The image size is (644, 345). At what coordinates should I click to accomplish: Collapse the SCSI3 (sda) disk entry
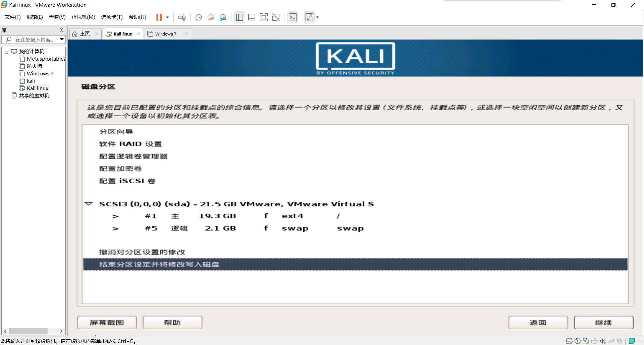point(89,204)
